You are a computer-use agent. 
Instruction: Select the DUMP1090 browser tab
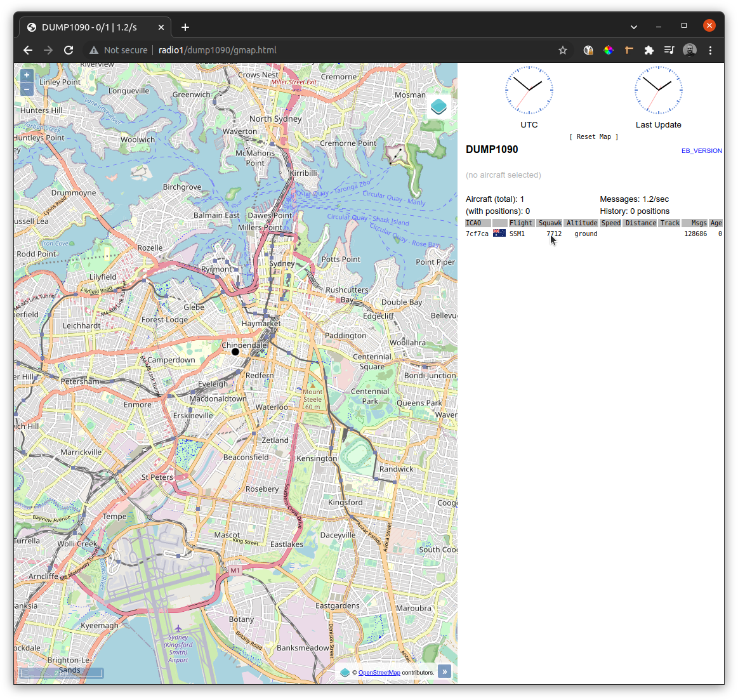(x=89, y=27)
